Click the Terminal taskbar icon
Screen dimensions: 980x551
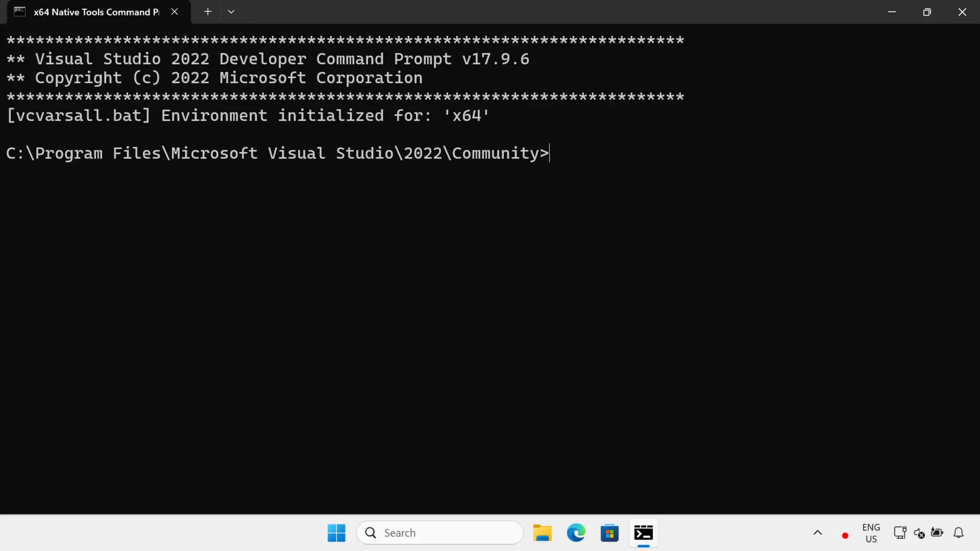643,533
